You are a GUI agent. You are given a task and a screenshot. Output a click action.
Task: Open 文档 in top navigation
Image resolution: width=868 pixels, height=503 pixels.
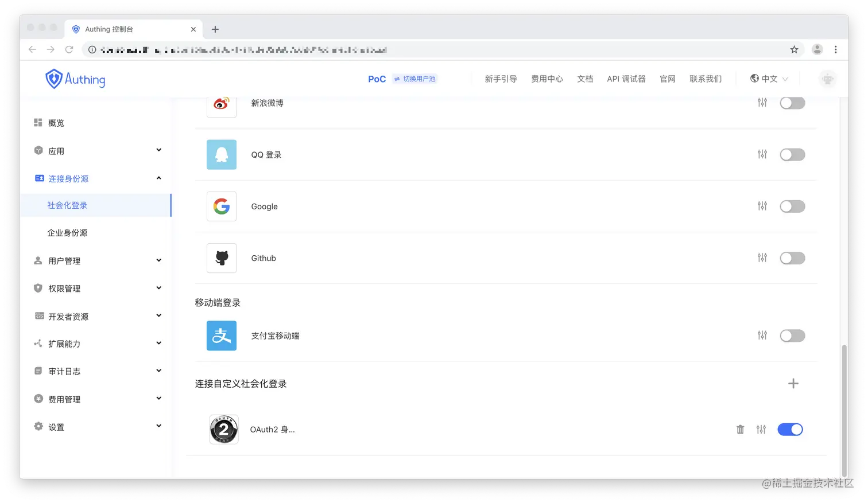coord(585,79)
